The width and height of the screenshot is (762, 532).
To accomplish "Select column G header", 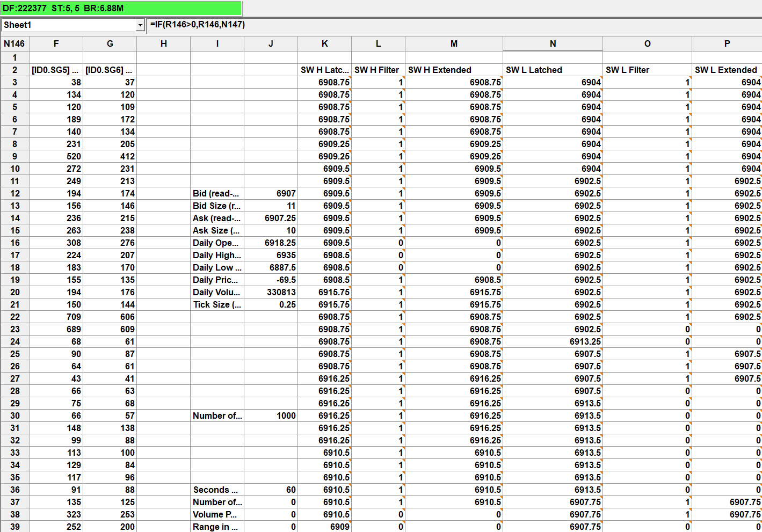I will click(x=110, y=43).
